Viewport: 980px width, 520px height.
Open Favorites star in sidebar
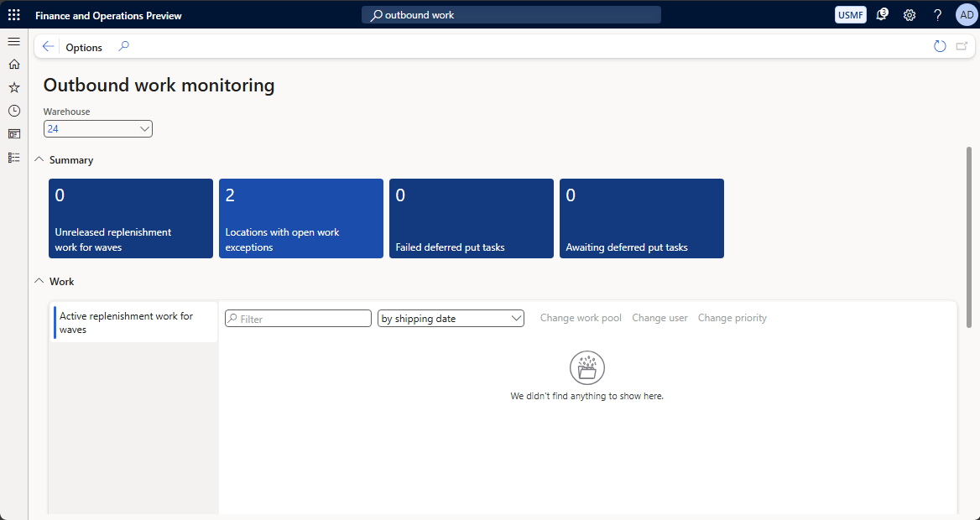[x=13, y=87]
